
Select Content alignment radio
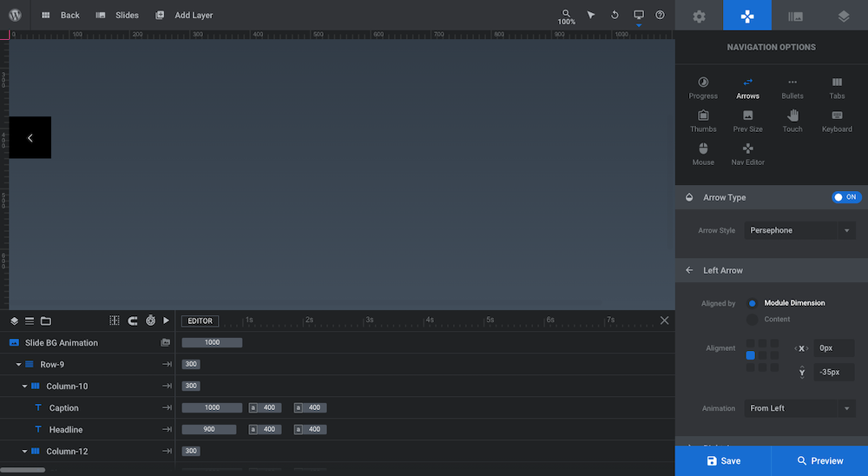(x=752, y=319)
